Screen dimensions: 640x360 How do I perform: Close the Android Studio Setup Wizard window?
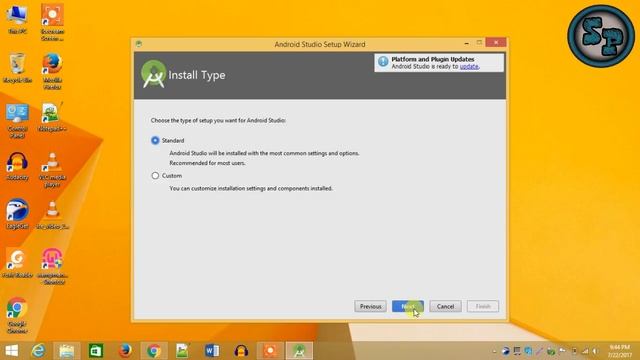click(x=496, y=42)
